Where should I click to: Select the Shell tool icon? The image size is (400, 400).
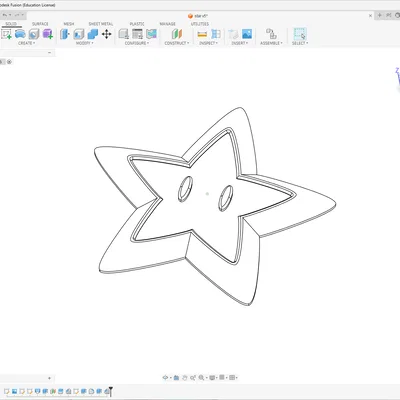tap(79, 34)
